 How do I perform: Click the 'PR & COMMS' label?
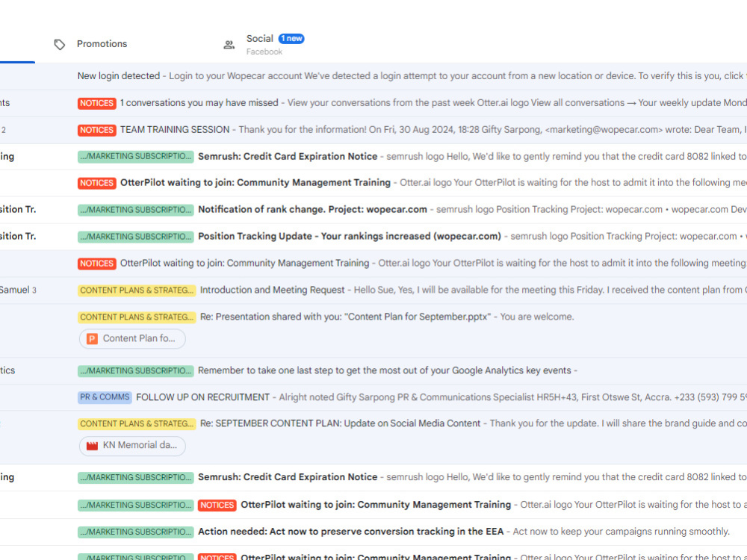tap(105, 397)
